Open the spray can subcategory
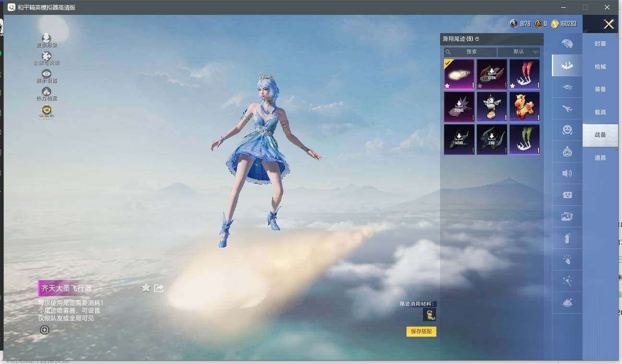Image resolution: width=622 pixels, height=364 pixels. pyautogui.click(x=567, y=238)
